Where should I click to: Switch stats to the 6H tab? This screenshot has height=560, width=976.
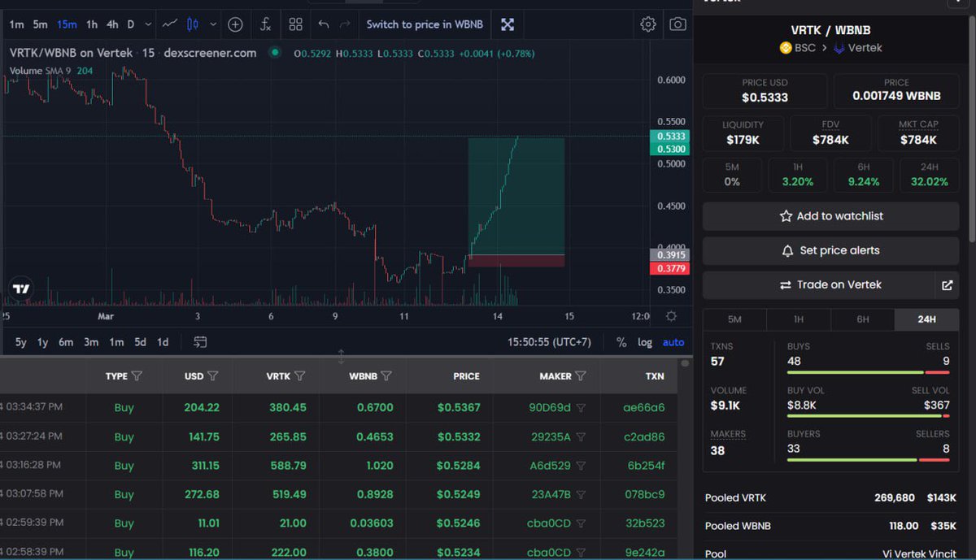click(862, 319)
